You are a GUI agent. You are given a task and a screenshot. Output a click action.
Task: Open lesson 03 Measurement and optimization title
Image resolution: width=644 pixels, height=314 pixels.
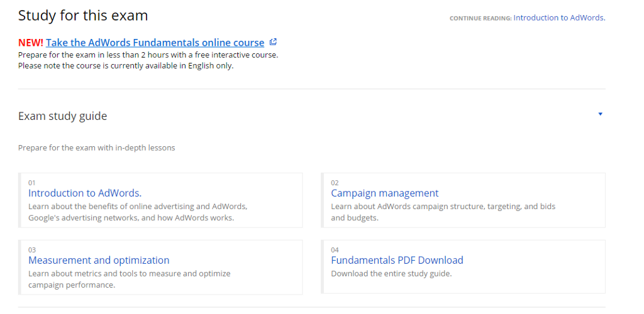[x=99, y=260]
